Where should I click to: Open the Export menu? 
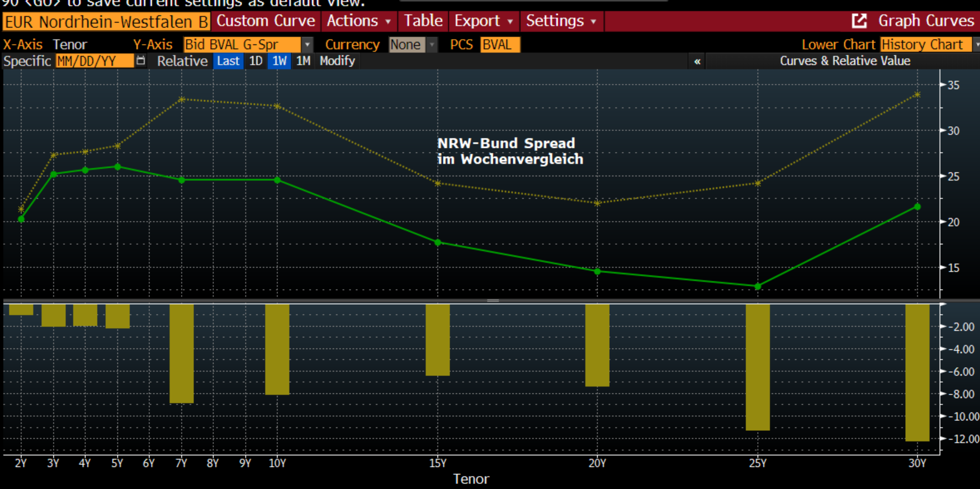pos(483,21)
